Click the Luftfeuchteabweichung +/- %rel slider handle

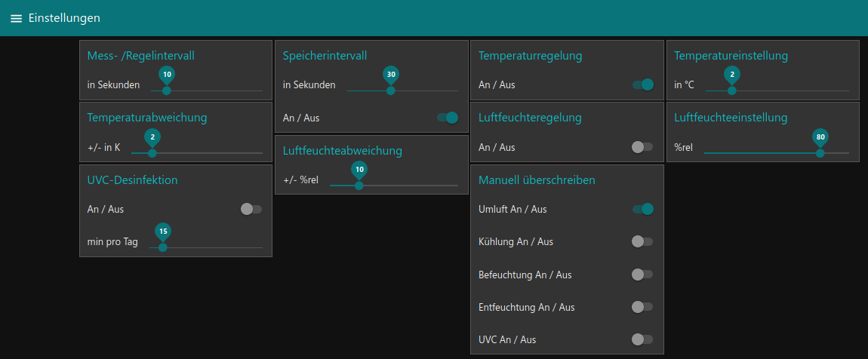coord(359,185)
